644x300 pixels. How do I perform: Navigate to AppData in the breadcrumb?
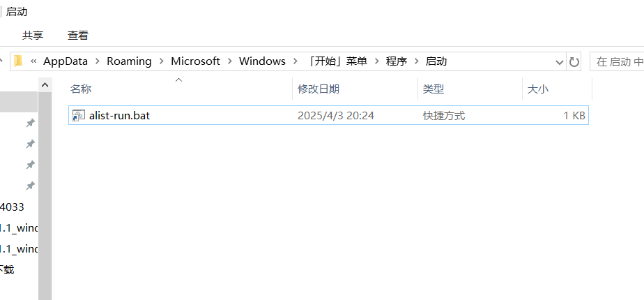coord(66,61)
